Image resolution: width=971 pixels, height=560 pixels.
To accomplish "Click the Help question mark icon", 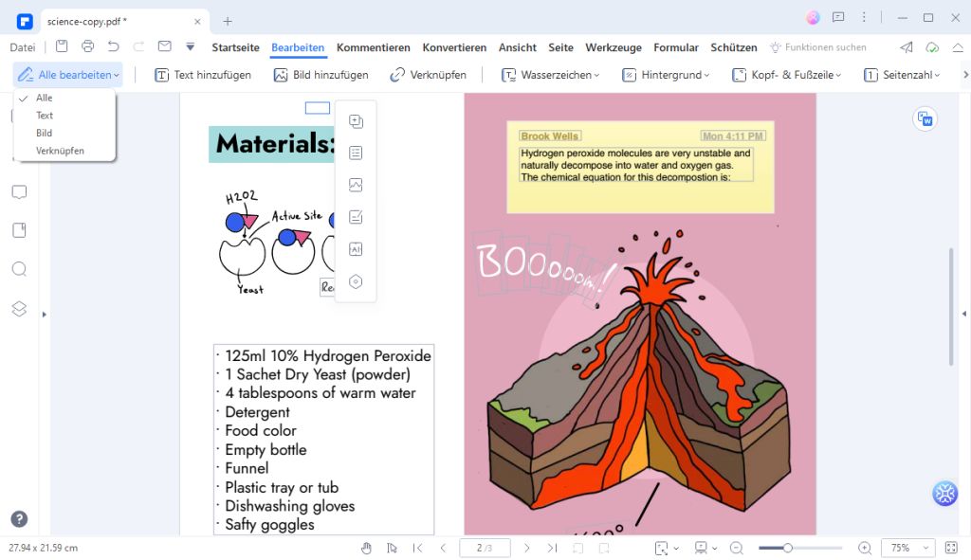I will pyautogui.click(x=19, y=518).
